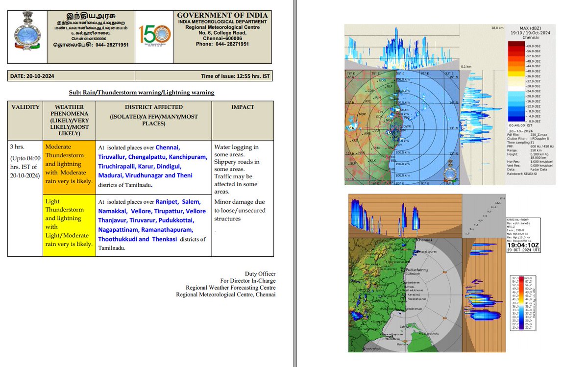Click the district name "Chennai," in the first row
Viewport: 588px width, 367px height.
point(168,147)
